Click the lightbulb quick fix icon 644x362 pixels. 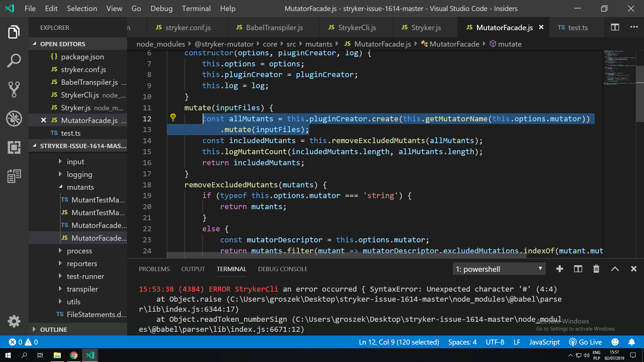coord(173,117)
